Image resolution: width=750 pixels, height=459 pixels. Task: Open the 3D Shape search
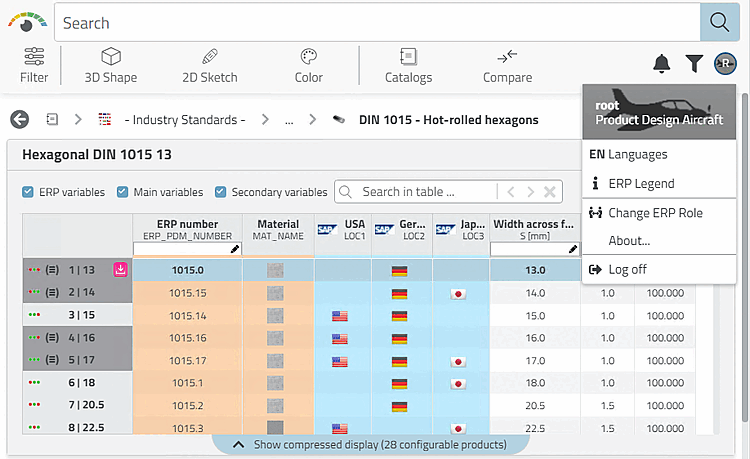point(111,65)
